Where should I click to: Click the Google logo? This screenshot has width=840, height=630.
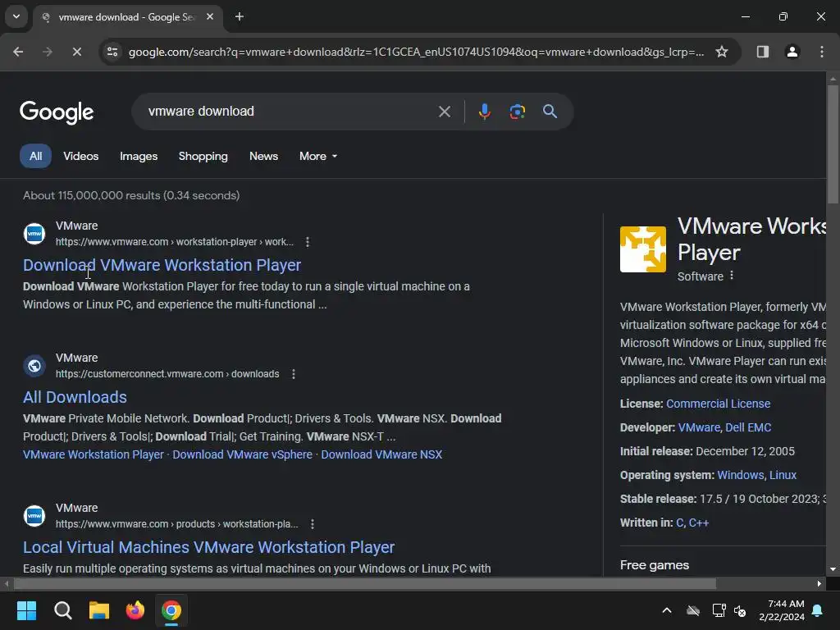coord(57,112)
